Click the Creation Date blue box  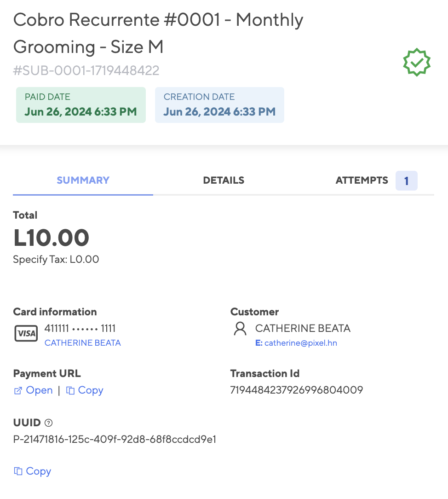[219, 105]
